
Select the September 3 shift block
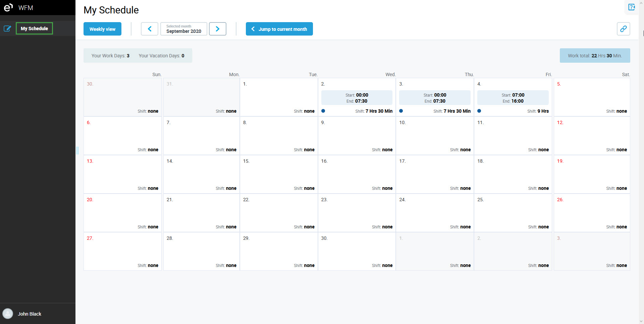pyautogui.click(x=435, y=98)
